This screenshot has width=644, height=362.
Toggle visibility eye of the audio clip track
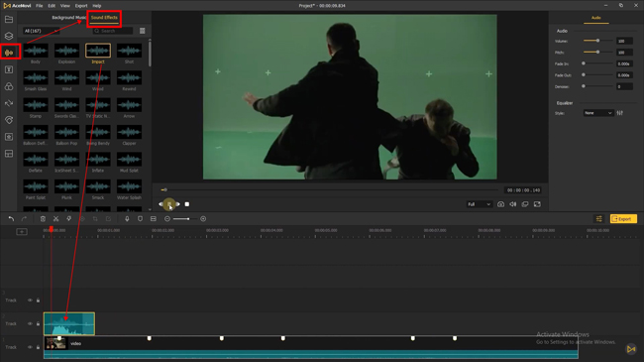click(x=30, y=323)
